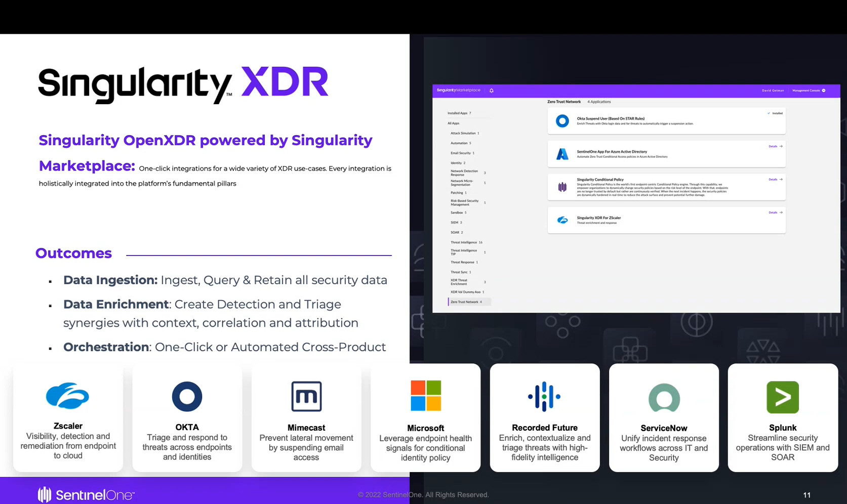
Task: Select All Apps in sidebar
Action: pyautogui.click(x=453, y=123)
